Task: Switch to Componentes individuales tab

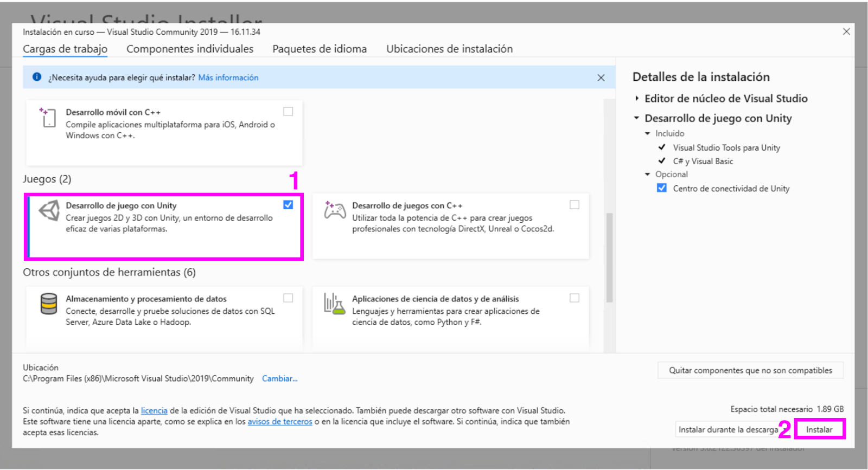Action: tap(189, 49)
